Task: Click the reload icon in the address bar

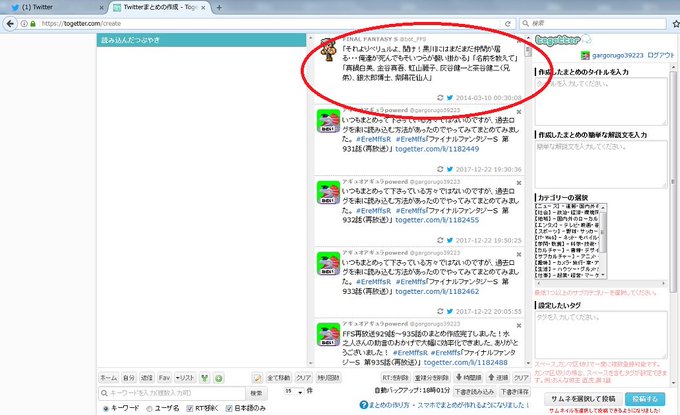Action: (x=507, y=23)
